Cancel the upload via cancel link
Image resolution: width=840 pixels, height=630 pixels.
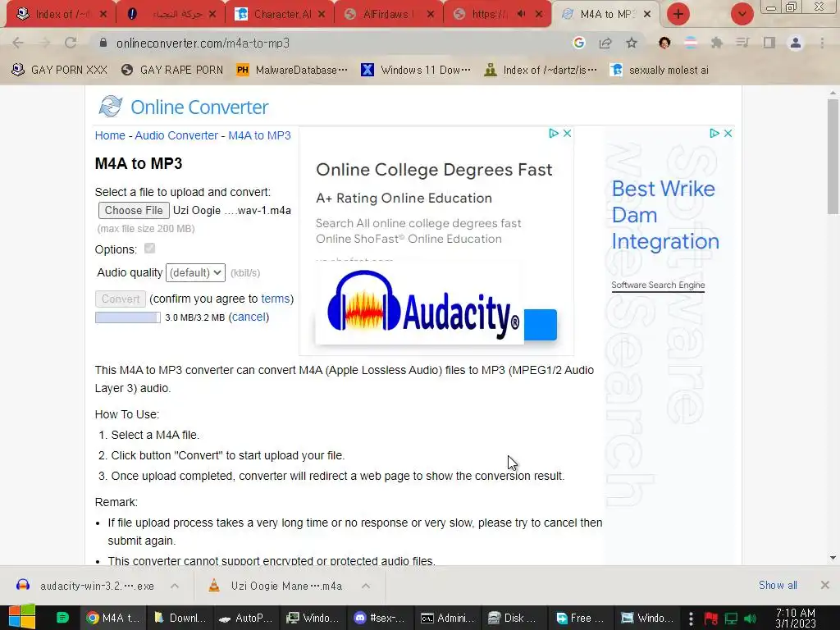pos(249,317)
